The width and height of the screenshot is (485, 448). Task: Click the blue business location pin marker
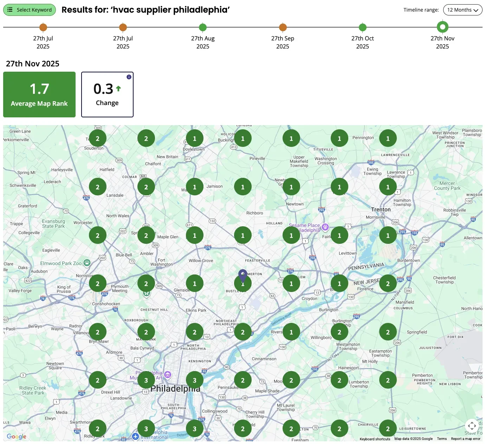tap(242, 275)
